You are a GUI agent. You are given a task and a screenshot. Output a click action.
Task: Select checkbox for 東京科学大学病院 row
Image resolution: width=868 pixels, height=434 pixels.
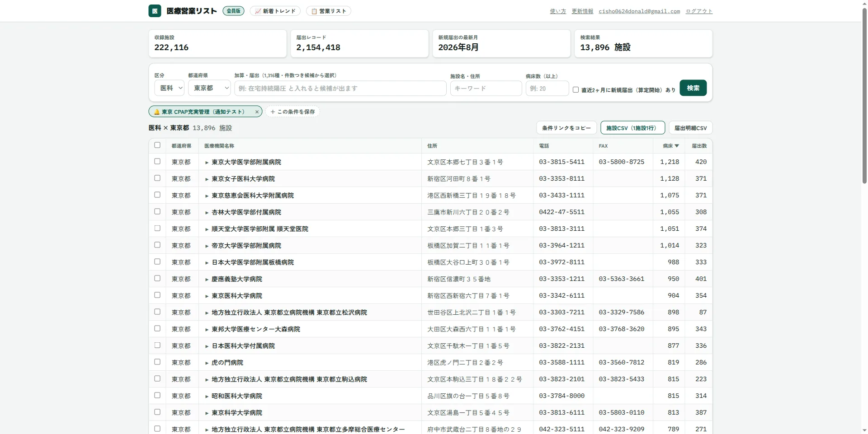(157, 412)
